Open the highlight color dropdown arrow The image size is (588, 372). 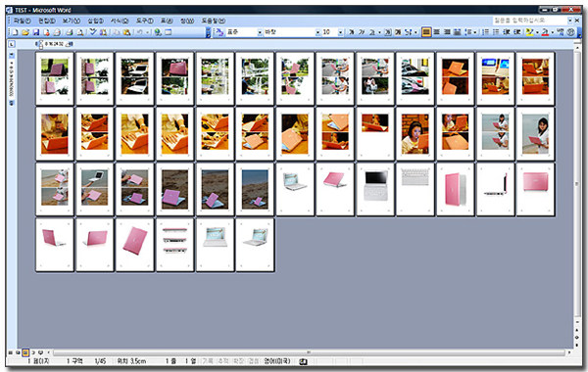(x=537, y=32)
